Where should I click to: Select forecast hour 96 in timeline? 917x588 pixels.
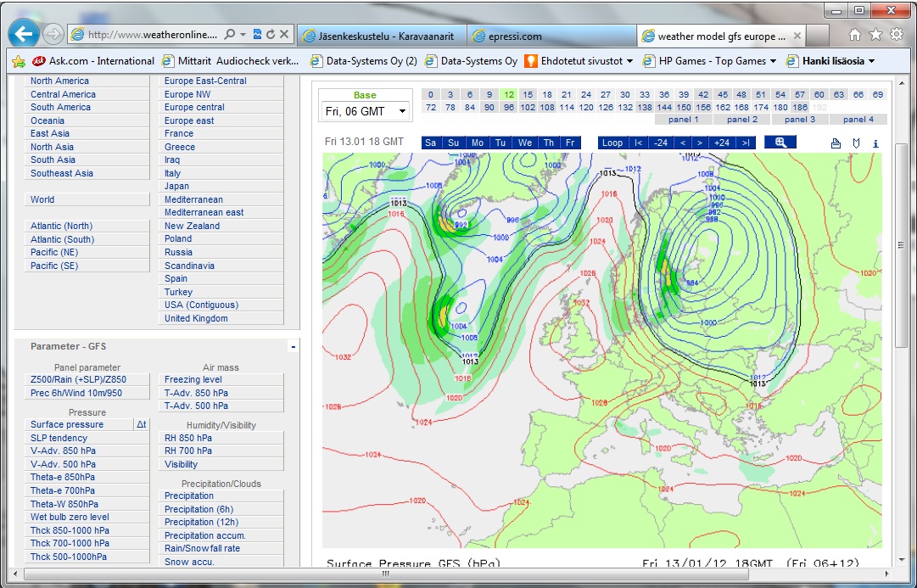pos(509,108)
